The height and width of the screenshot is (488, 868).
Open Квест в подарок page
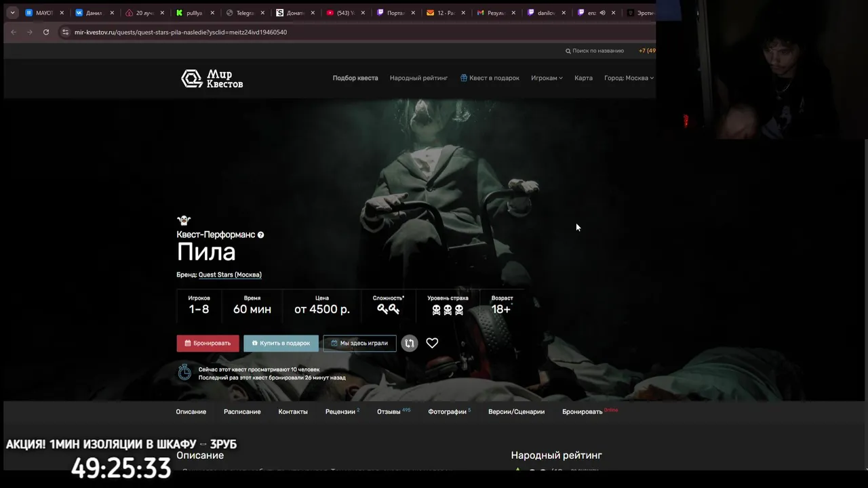[490, 78]
